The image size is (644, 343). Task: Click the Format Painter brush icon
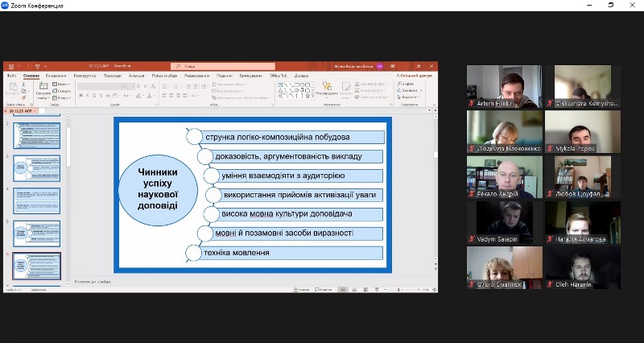pyautogui.click(x=23, y=97)
